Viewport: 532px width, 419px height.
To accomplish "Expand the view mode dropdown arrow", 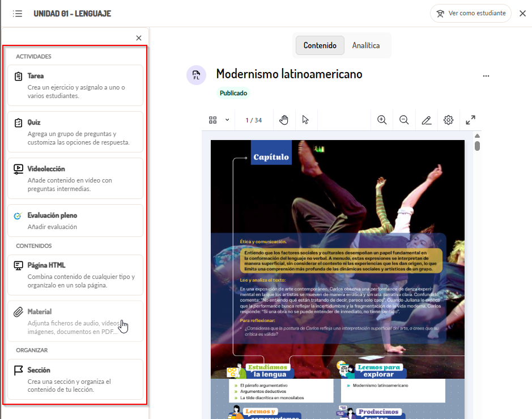I will tap(227, 120).
